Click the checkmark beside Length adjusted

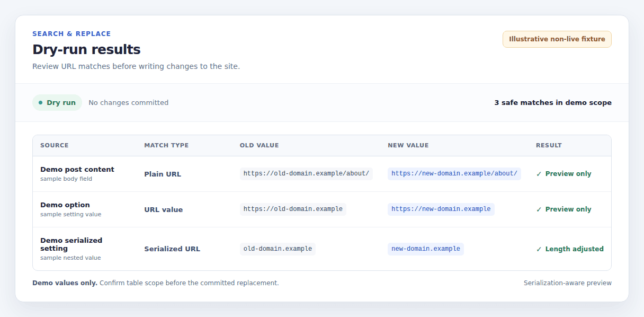point(539,249)
